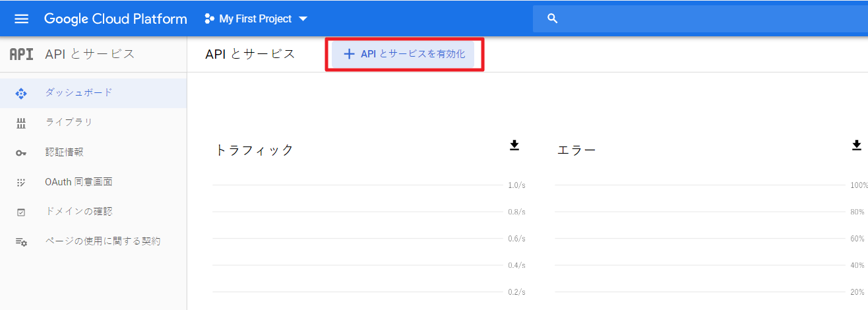Open the My First Project selector

pyautogui.click(x=255, y=18)
